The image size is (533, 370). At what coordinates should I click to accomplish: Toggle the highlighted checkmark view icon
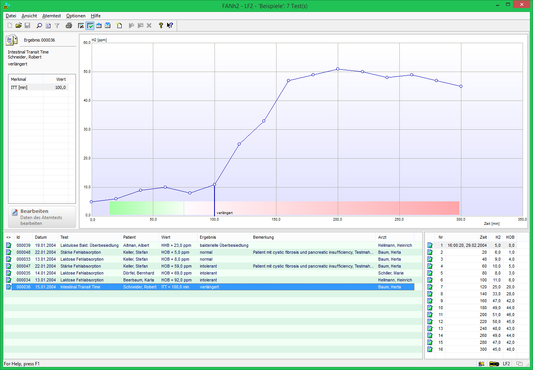[x=90, y=26]
